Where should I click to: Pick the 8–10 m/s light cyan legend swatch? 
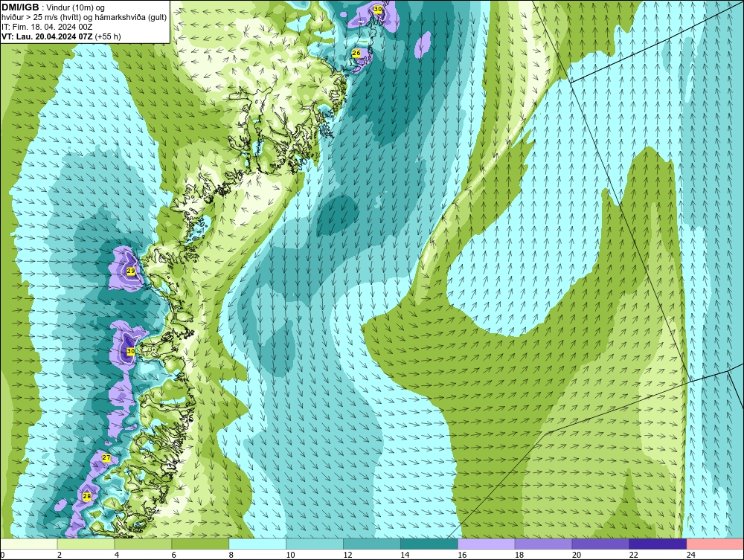[x=257, y=544]
